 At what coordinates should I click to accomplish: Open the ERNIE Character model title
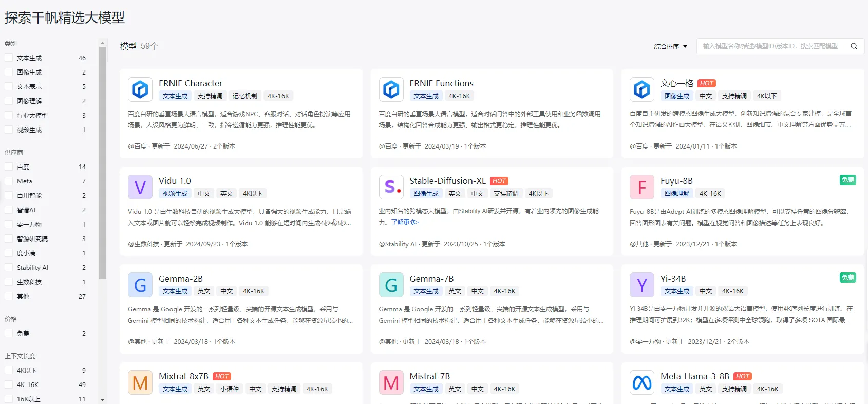tap(191, 83)
